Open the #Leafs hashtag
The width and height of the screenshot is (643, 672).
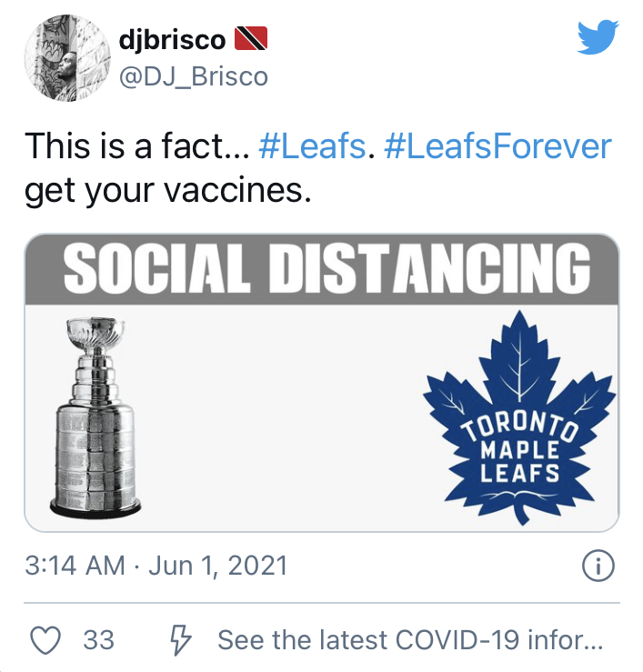click(x=311, y=146)
